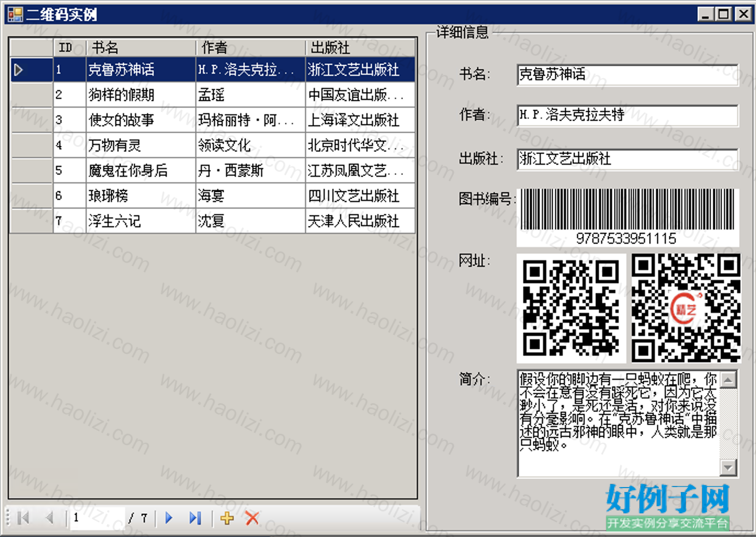
Task: Sort by the 出版社 column header
Action: (x=360, y=48)
